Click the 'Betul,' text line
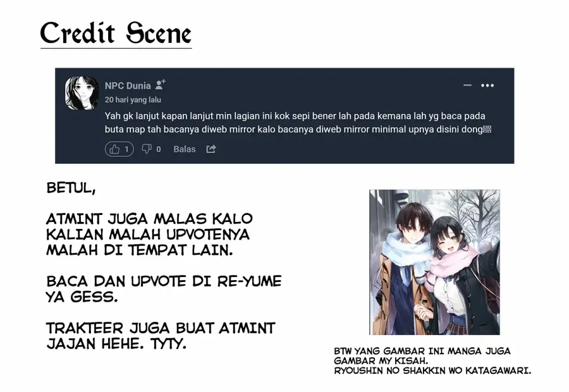The height and width of the screenshot is (392, 569). point(71,188)
